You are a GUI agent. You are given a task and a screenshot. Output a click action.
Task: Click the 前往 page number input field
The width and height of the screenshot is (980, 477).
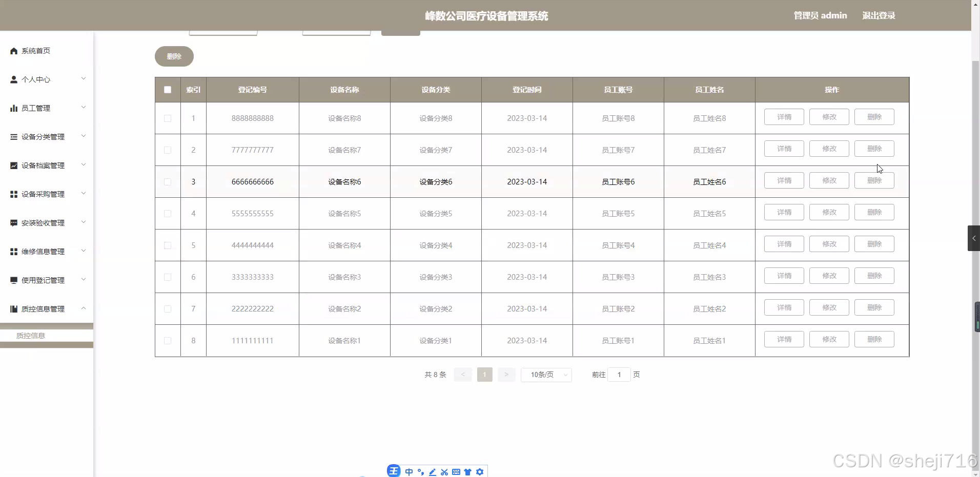[x=619, y=375]
